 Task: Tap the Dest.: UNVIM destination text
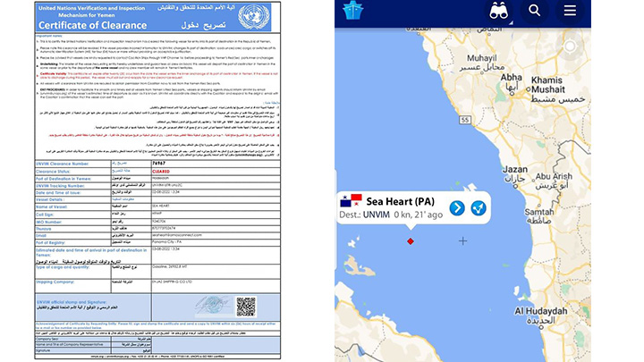point(364,215)
